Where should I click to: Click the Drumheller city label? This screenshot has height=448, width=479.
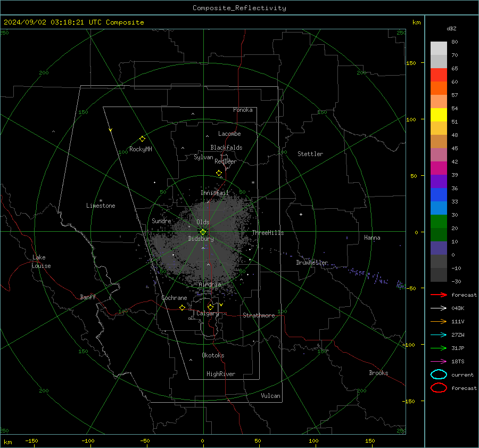coord(312,263)
